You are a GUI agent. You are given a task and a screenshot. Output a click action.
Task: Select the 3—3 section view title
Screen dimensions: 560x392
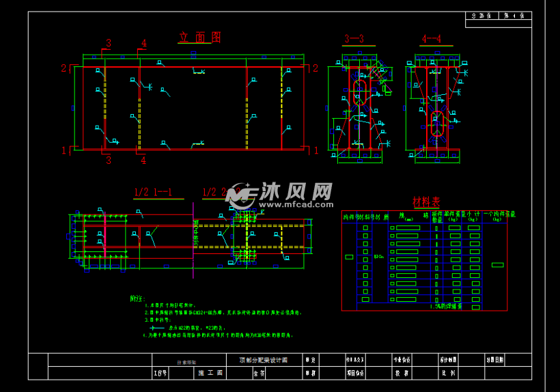tap(354, 38)
